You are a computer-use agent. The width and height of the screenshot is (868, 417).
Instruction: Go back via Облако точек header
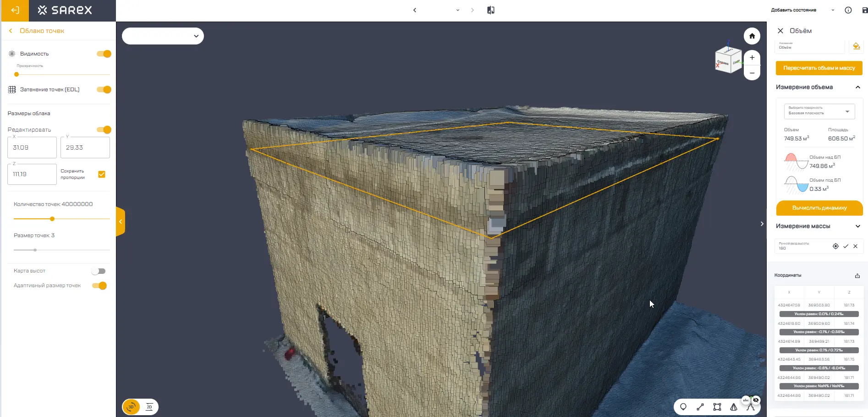point(11,31)
